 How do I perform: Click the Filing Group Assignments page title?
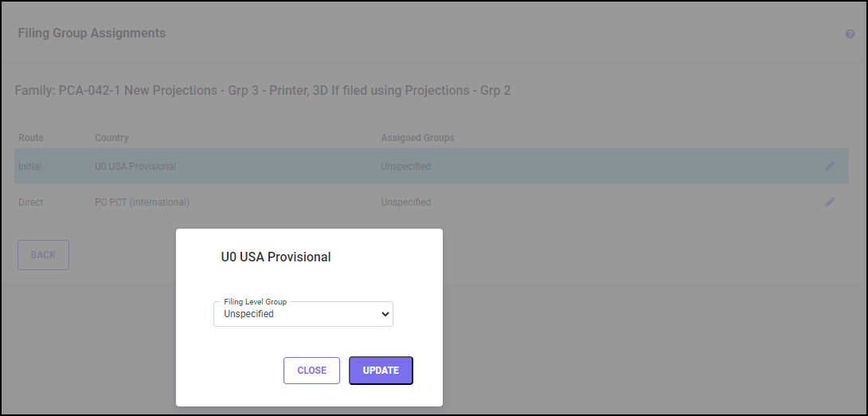click(92, 33)
